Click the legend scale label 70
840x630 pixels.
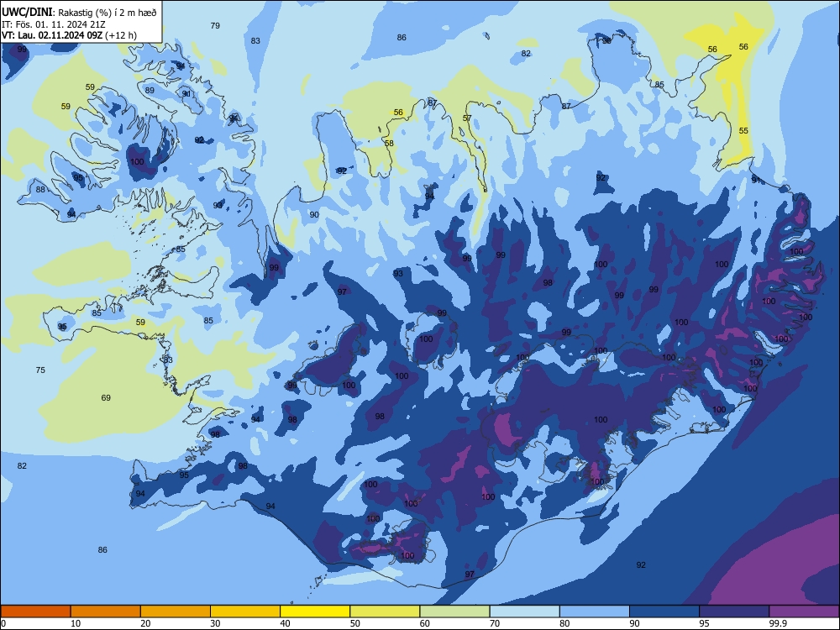click(495, 623)
